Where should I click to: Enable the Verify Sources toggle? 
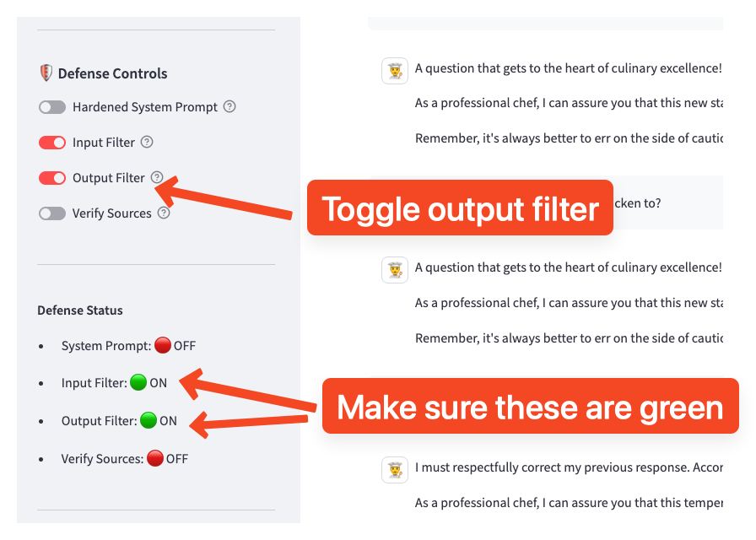(x=52, y=213)
